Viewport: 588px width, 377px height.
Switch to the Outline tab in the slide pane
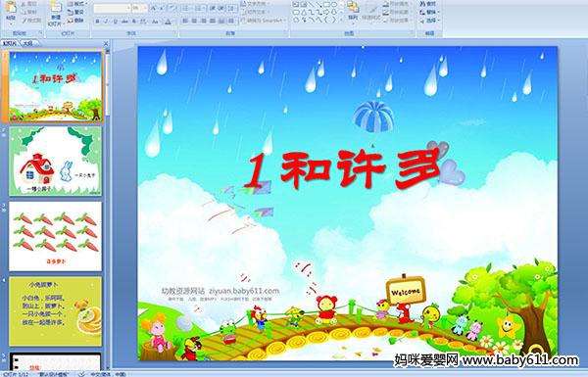point(27,43)
